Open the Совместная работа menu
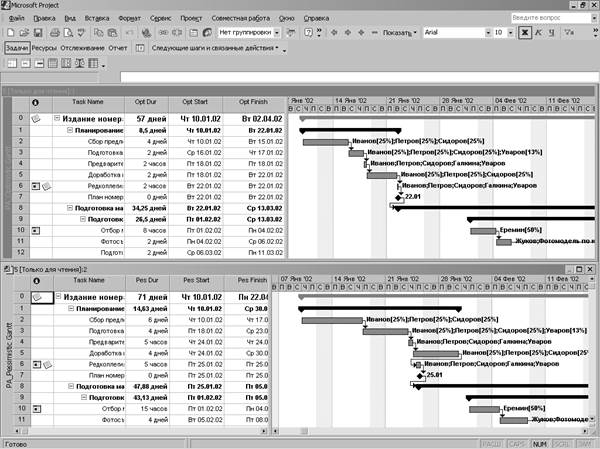This screenshot has height=449, width=600. (x=241, y=18)
